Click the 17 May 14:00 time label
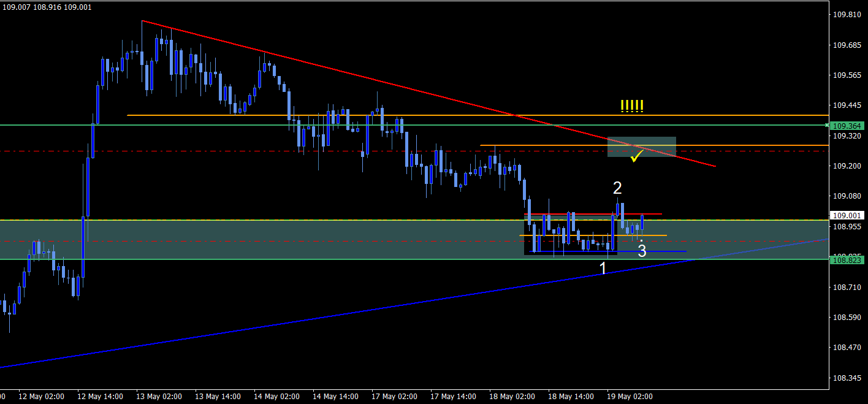The width and height of the screenshot is (868, 404). [453, 397]
